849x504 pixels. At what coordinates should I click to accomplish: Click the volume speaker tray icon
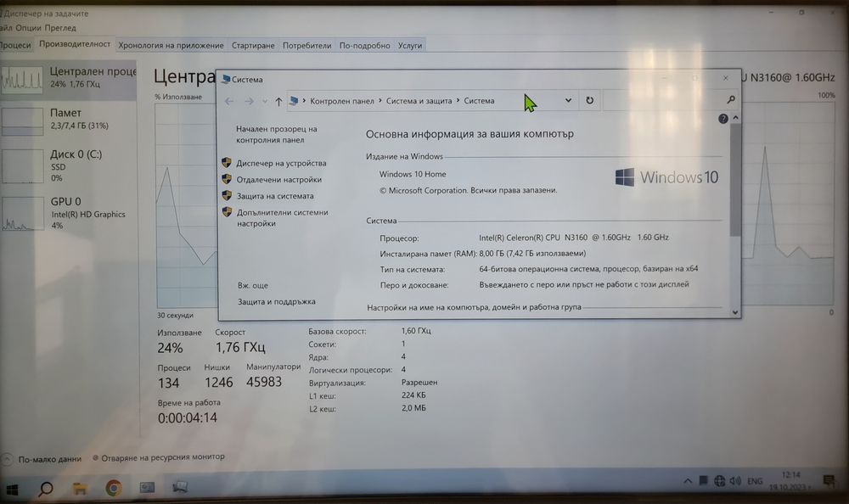[734, 481]
